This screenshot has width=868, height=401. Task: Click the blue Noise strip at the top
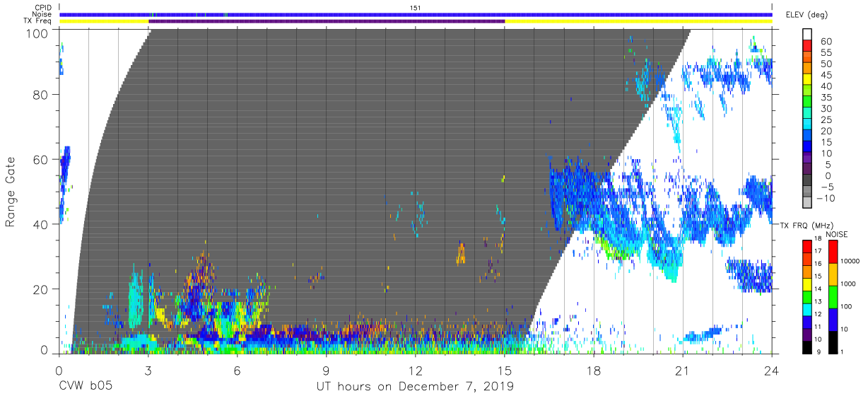(x=416, y=14)
